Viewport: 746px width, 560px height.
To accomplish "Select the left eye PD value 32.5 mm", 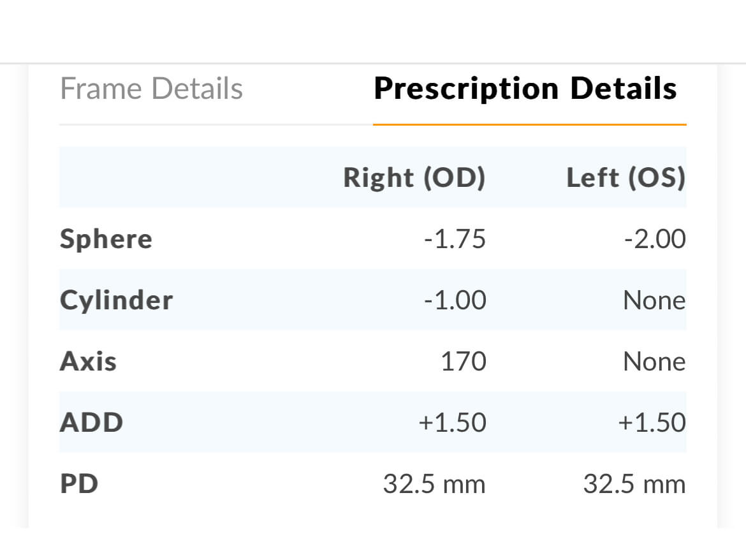I will pos(634,483).
